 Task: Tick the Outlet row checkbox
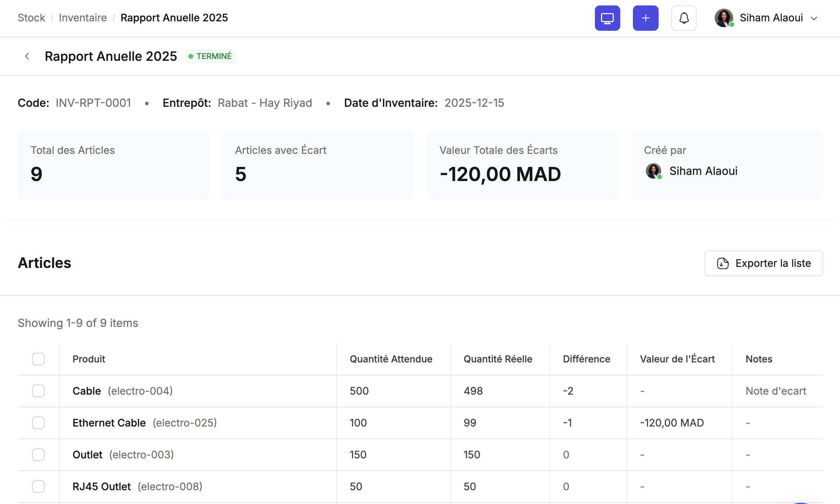click(x=38, y=455)
